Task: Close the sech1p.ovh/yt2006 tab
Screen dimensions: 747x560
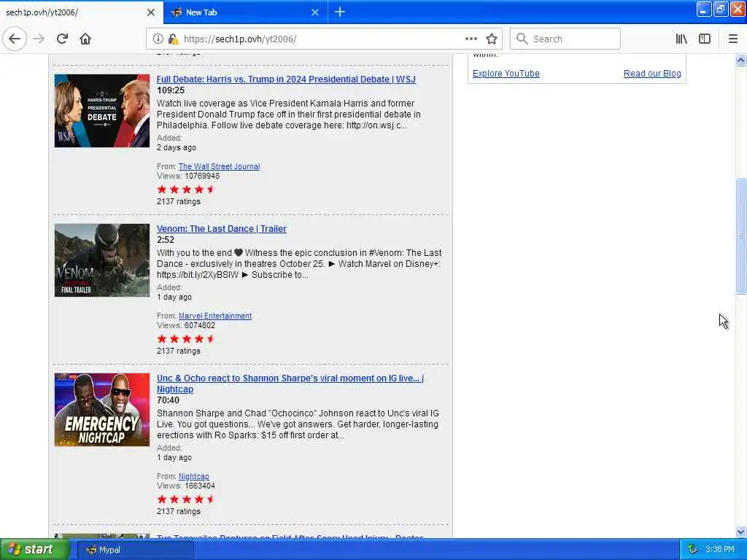Action: tap(151, 12)
